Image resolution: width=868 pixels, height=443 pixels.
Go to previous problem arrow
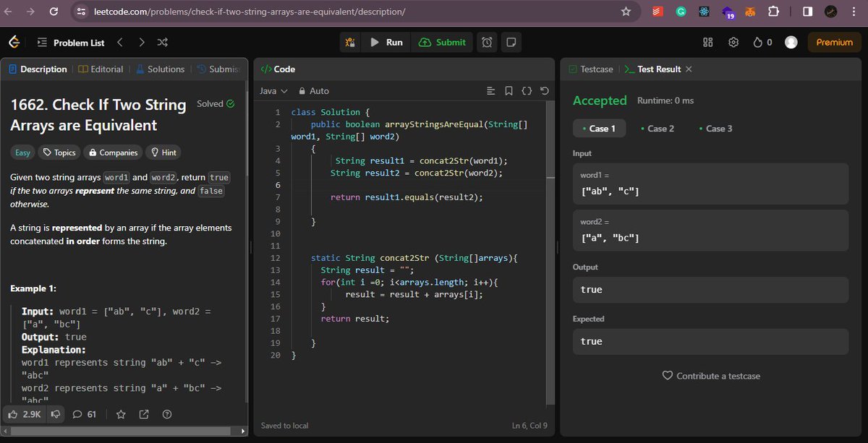(120, 43)
